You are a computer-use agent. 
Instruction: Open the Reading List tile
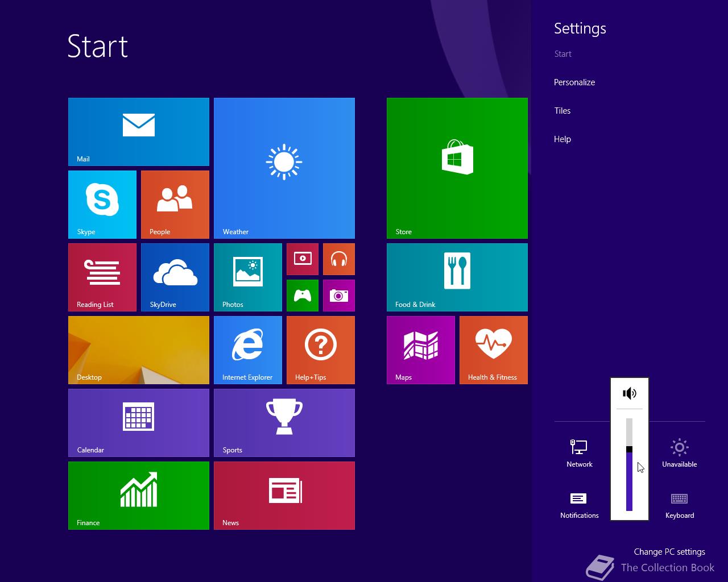click(x=102, y=277)
